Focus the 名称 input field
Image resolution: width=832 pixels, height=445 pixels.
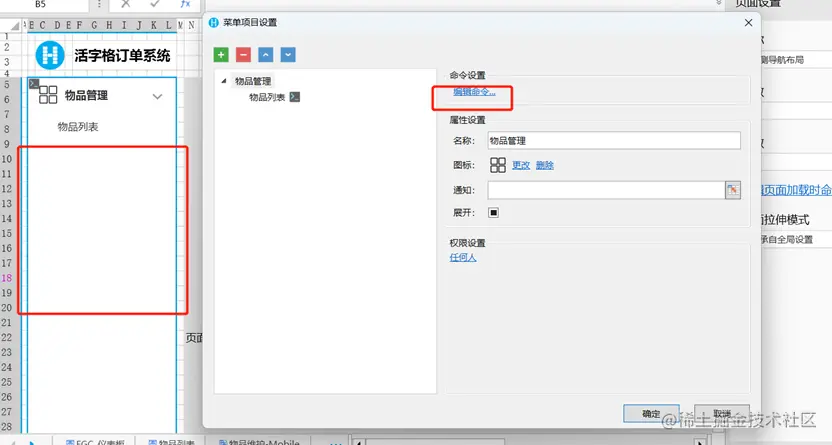614,141
